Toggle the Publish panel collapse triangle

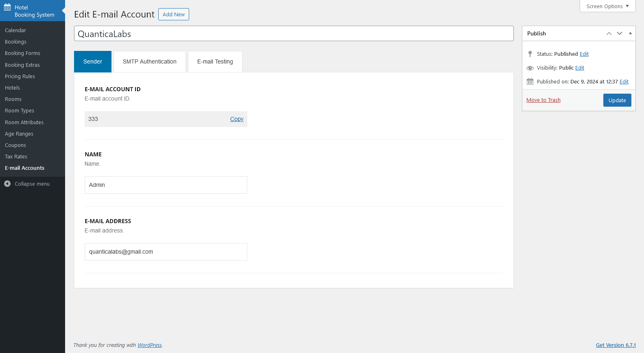pos(630,33)
